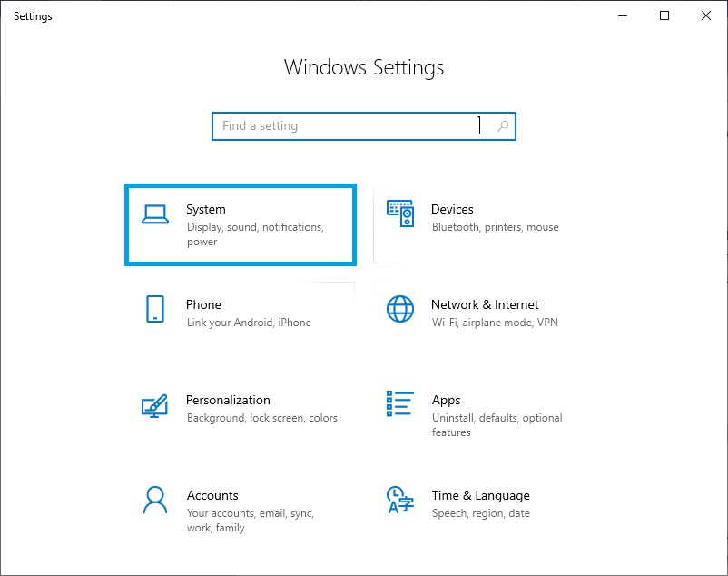Open the Apps category title
The width and height of the screenshot is (728, 576).
pos(447,401)
